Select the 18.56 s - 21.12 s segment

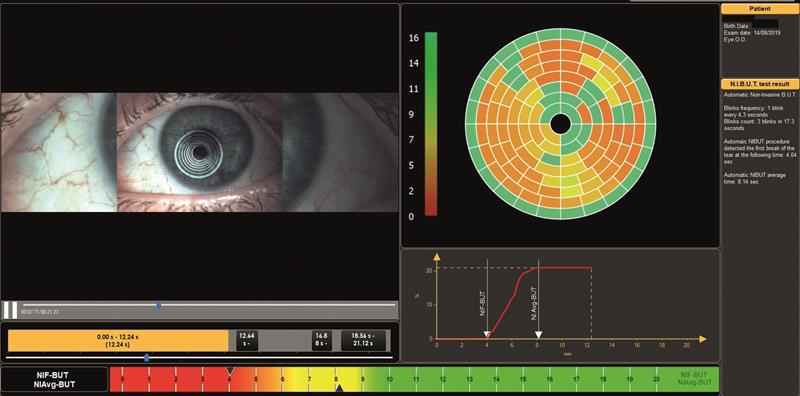tap(364, 340)
